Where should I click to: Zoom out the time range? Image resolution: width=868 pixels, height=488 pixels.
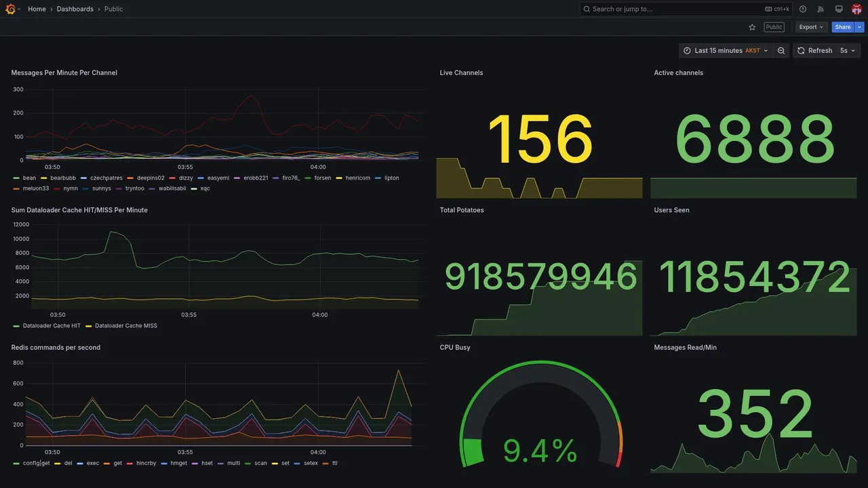781,51
